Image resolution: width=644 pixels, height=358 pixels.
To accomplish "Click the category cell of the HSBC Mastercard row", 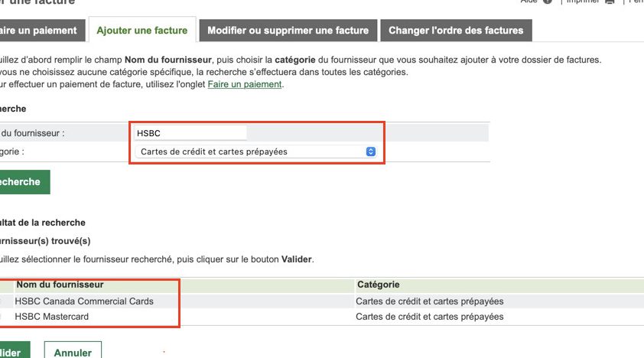I will [x=429, y=317].
